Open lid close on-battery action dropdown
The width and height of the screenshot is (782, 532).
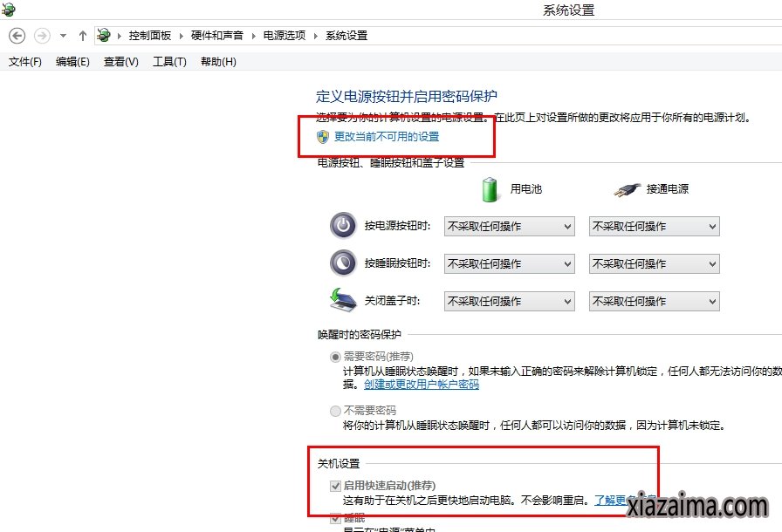tap(510, 301)
